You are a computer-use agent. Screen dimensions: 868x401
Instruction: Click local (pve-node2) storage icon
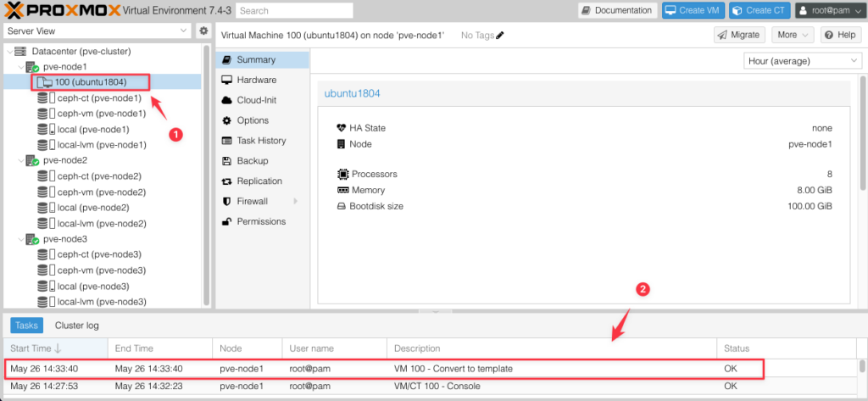(x=46, y=208)
